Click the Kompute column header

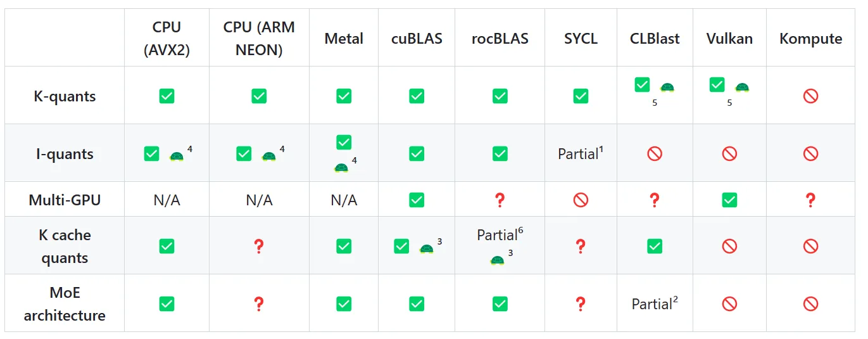[x=810, y=39]
